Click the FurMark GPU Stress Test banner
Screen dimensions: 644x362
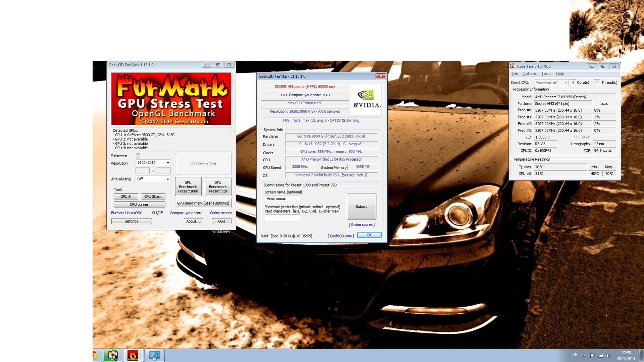[x=171, y=99]
